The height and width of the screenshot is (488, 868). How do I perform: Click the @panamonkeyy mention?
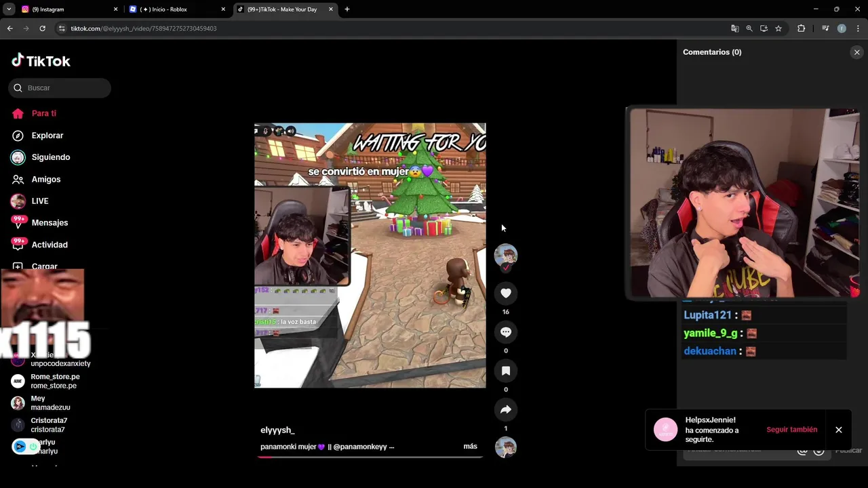click(359, 447)
